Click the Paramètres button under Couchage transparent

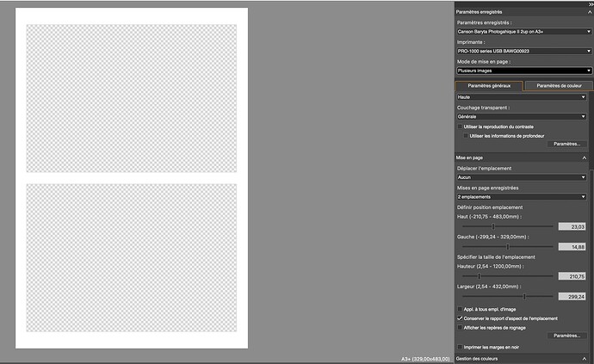click(x=566, y=144)
